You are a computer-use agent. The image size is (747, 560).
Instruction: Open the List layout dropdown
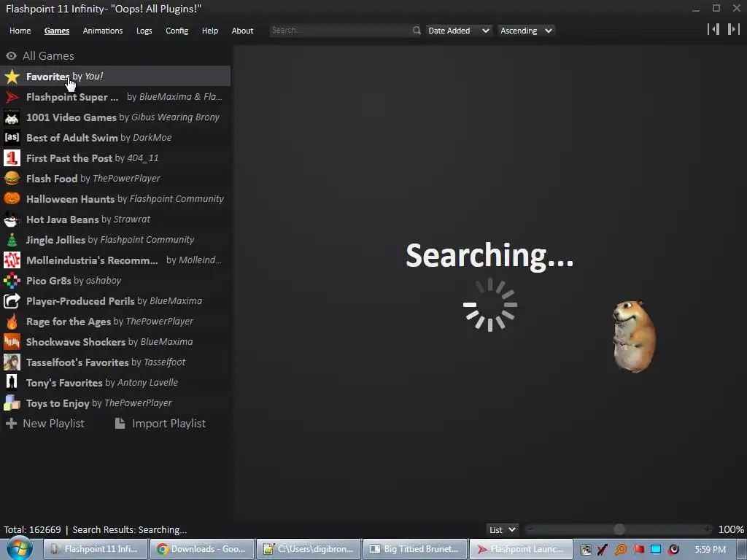click(502, 529)
